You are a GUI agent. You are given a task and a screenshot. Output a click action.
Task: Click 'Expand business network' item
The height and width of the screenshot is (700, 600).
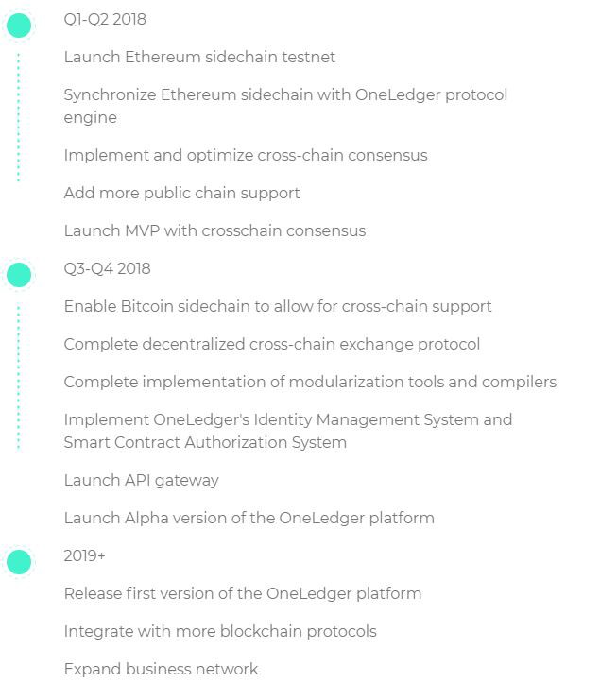click(x=161, y=669)
